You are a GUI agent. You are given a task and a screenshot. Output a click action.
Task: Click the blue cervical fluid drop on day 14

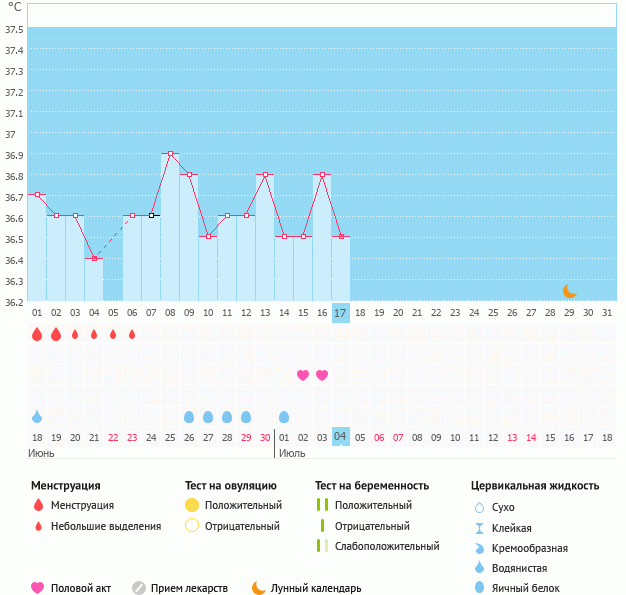(284, 417)
